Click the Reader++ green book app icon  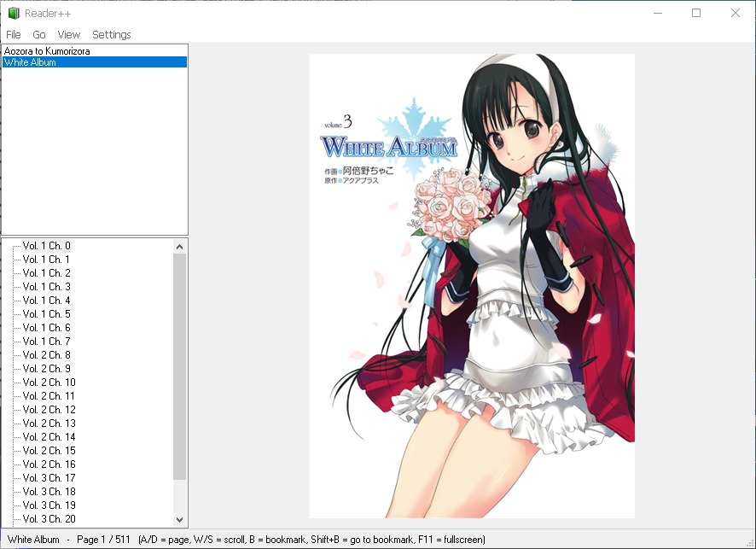click(x=14, y=14)
